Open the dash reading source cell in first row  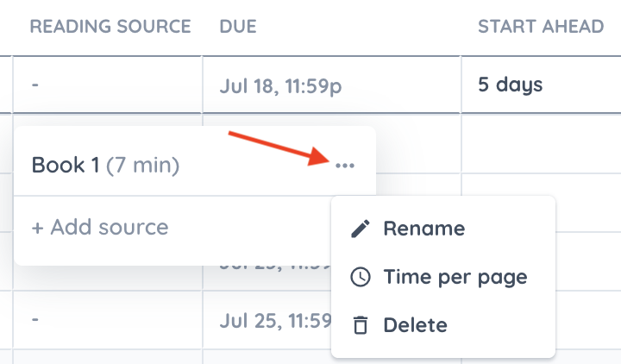coord(107,85)
